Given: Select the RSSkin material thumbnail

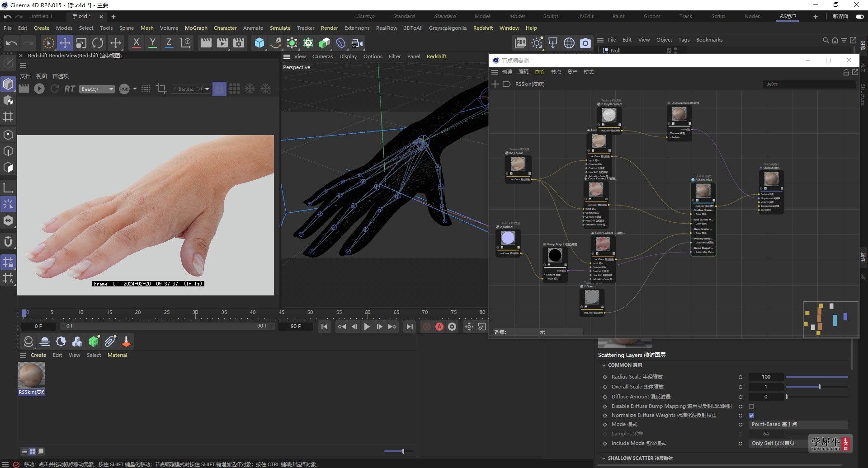Looking at the screenshot, I should (x=31, y=375).
